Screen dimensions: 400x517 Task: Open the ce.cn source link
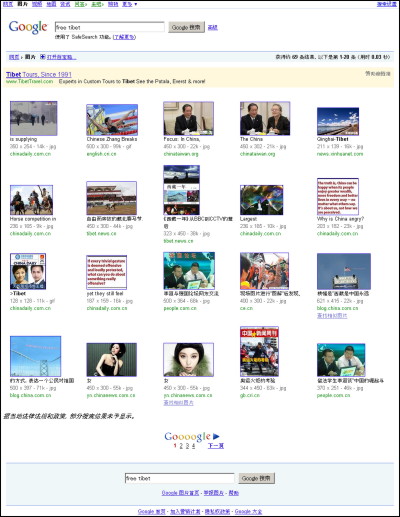click(x=246, y=308)
